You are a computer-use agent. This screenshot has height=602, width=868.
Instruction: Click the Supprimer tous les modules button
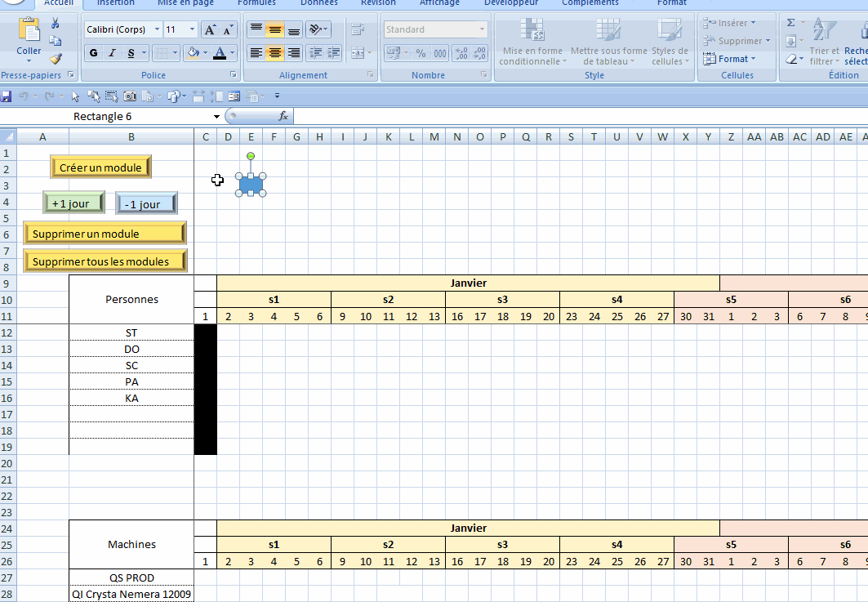[105, 261]
